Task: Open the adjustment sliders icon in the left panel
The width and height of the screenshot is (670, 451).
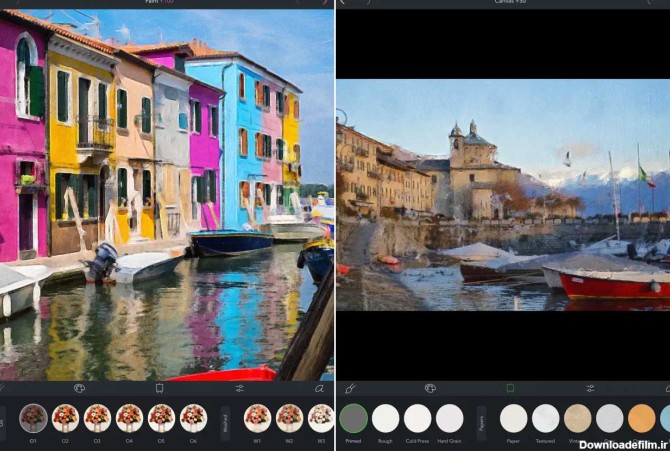Action: [x=240, y=388]
